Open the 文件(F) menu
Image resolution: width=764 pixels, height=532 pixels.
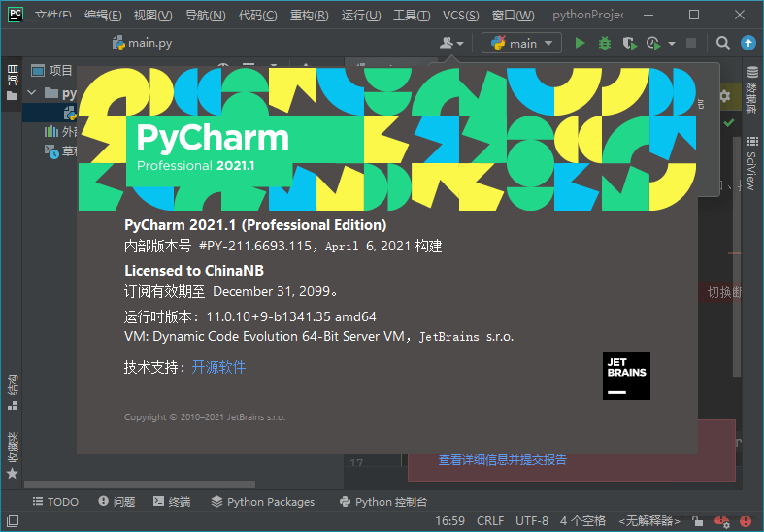(53, 16)
